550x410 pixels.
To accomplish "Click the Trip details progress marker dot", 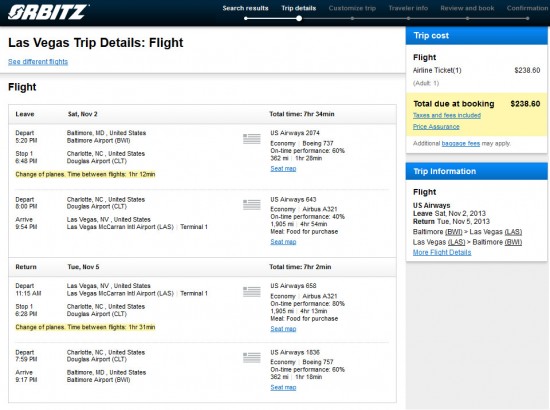I will pos(299,18).
